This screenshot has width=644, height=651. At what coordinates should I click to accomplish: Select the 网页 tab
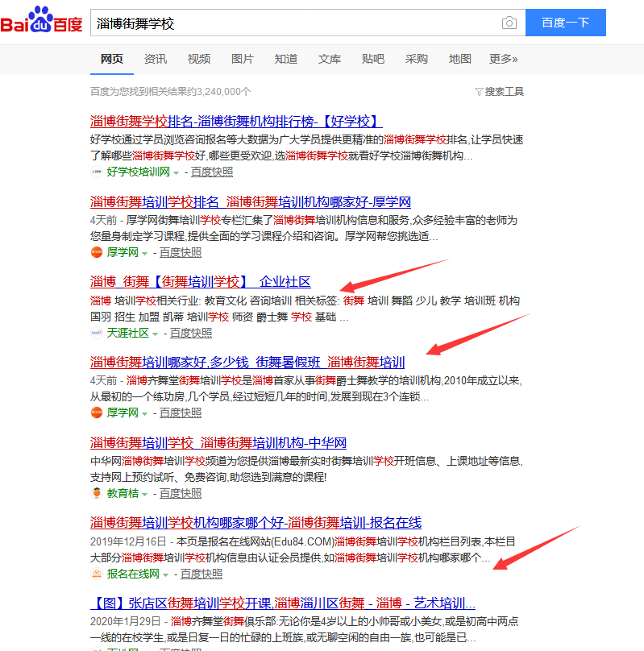pos(112,59)
